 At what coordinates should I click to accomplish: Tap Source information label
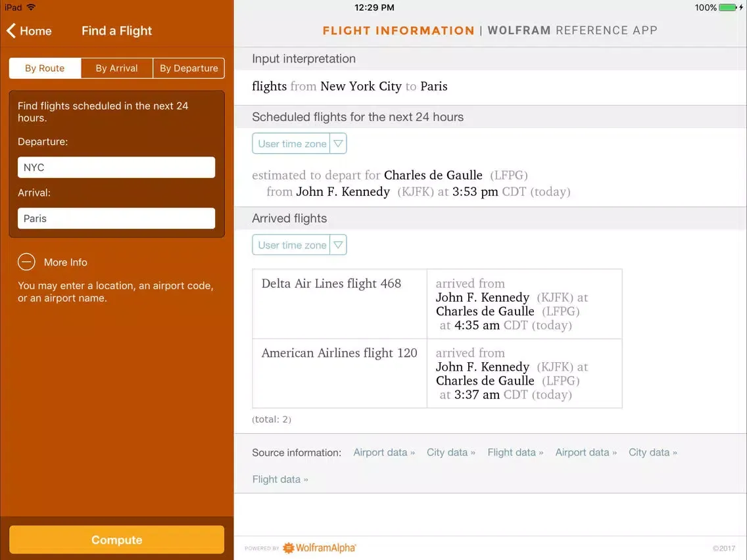297,452
